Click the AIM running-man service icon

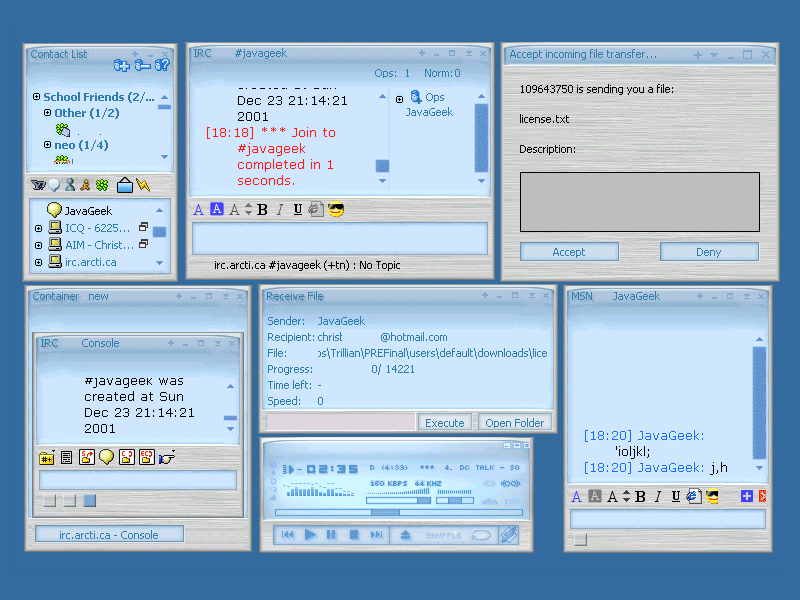[85, 185]
